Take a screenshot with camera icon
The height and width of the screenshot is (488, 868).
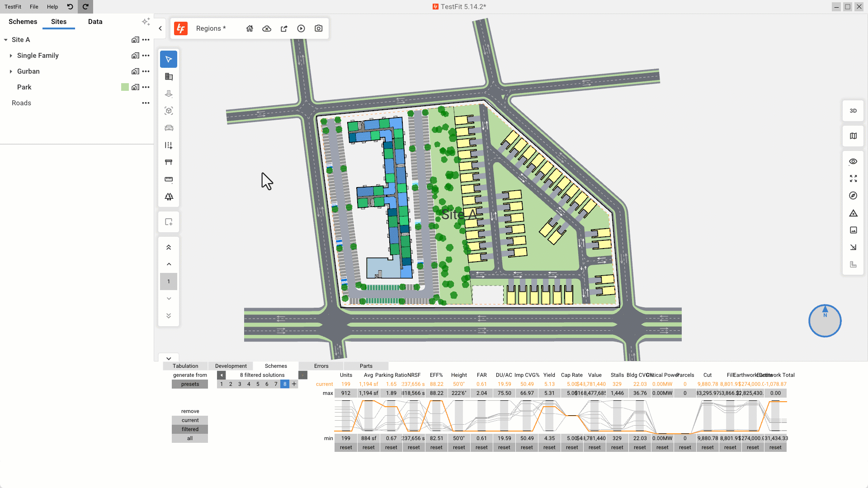coord(319,28)
